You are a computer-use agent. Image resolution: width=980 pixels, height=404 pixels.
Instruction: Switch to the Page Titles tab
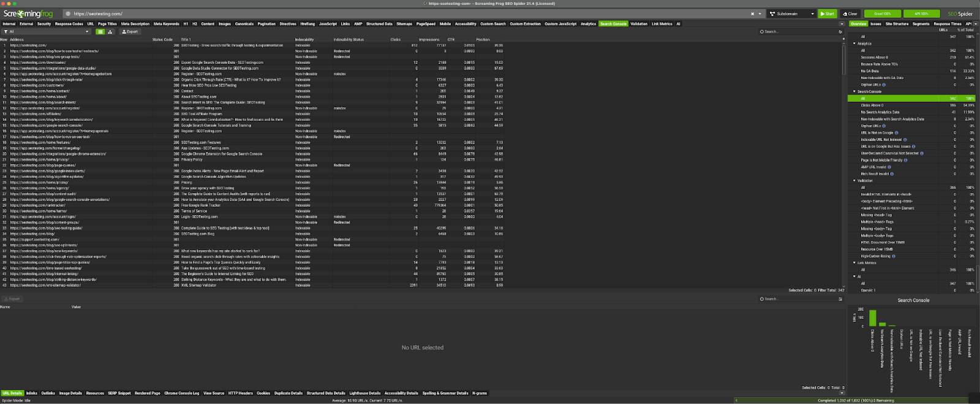tap(107, 24)
